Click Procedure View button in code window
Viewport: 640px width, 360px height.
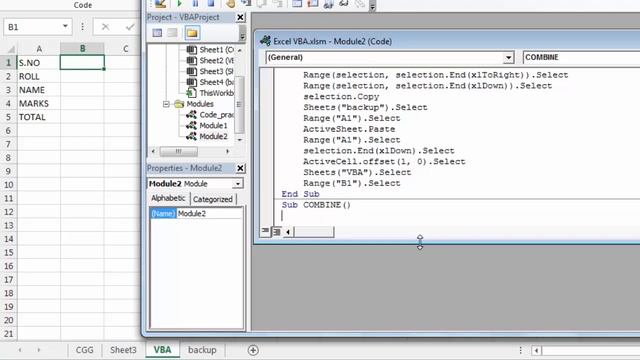265,231
